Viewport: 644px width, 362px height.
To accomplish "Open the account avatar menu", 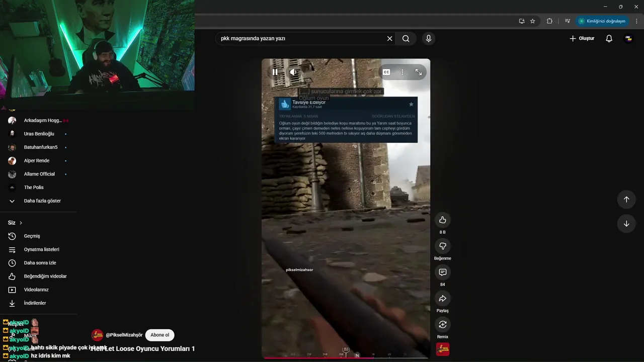I will pyautogui.click(x=628, y=38).
